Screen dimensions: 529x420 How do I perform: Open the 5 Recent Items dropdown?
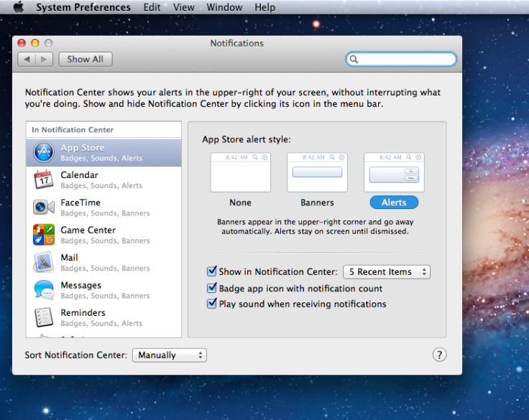point(387,272)
